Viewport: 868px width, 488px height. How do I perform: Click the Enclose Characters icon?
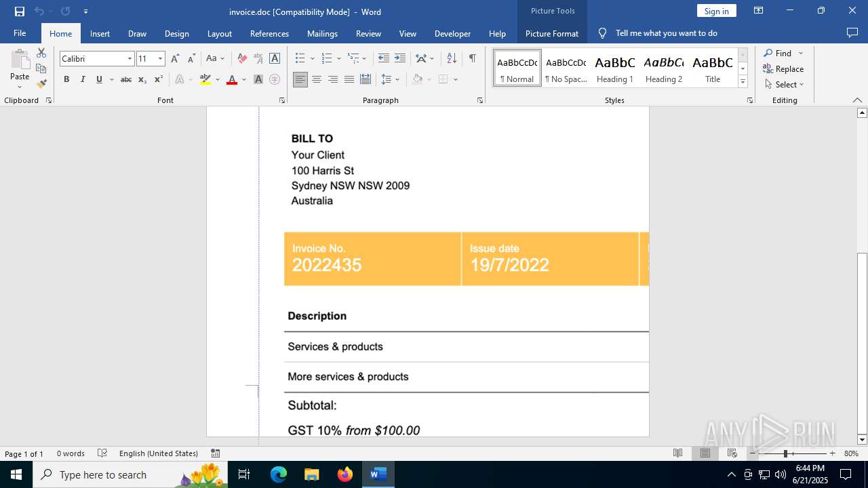[275, 79]
